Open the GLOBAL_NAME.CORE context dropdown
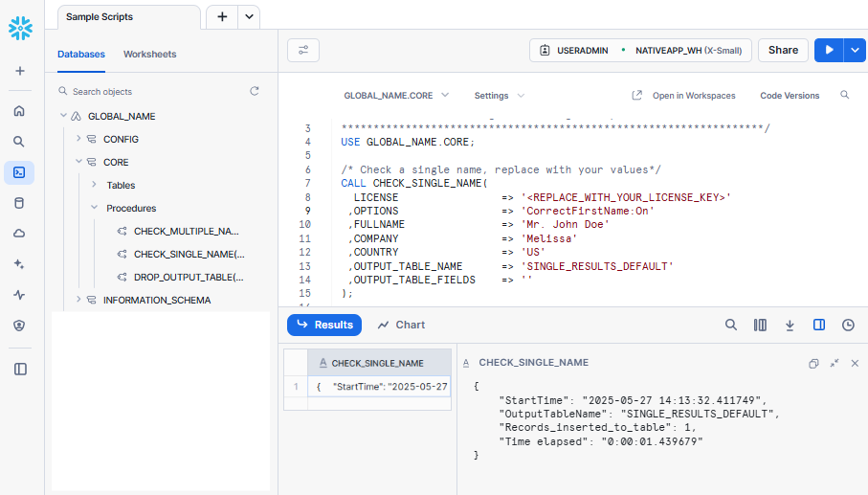Viewport: 868px width, 495px height. 396,95
